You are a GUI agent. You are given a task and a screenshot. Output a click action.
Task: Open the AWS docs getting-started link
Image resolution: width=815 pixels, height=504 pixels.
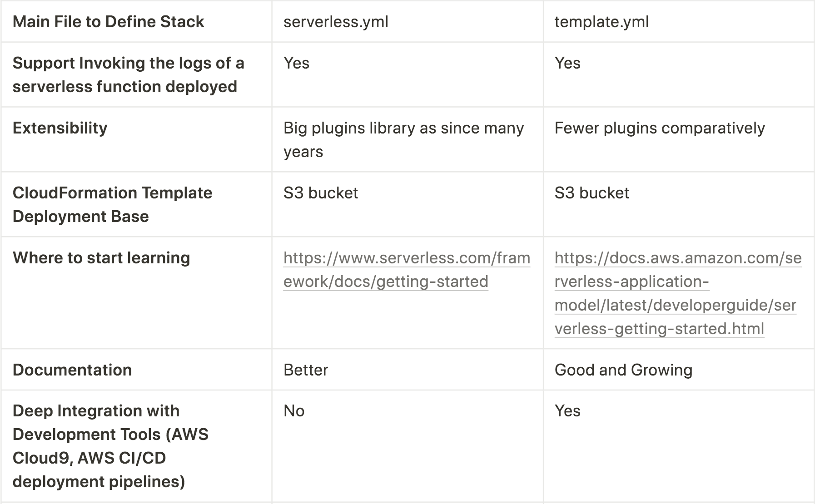678,293
